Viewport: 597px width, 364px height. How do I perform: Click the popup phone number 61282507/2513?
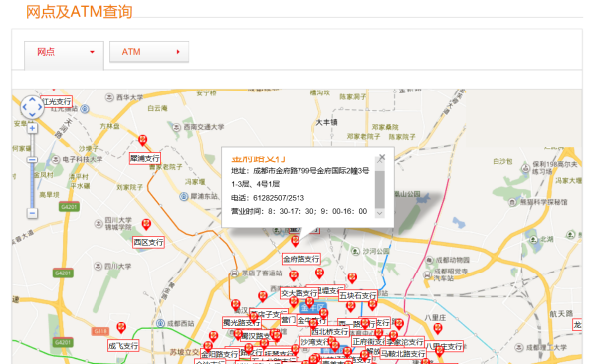pos(279,198)
